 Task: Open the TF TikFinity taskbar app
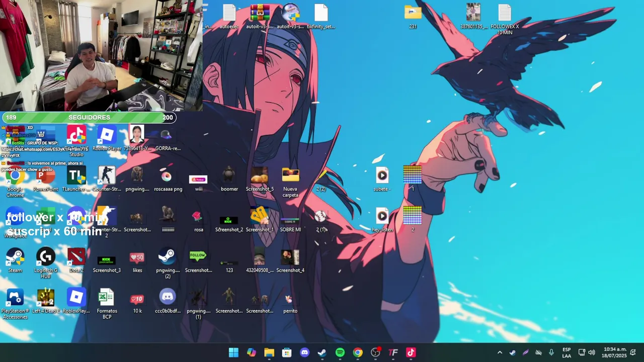pos(393,352)
